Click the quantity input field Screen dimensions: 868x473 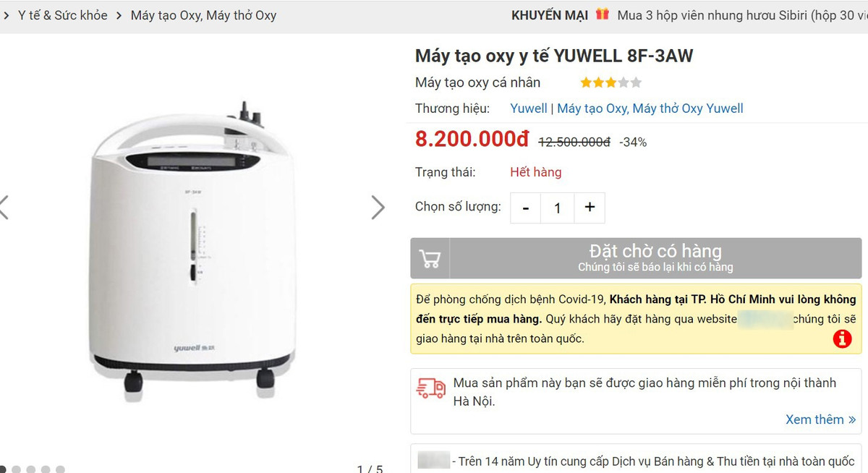click(557, 208)
